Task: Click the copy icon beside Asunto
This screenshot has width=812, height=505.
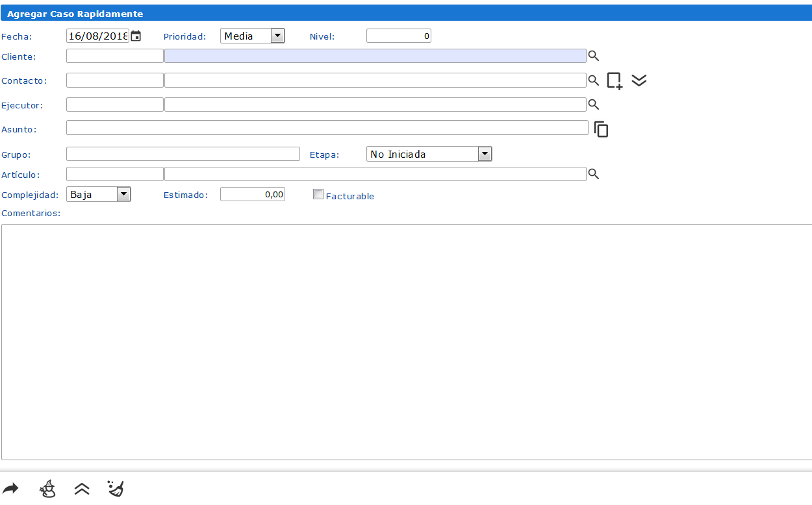Action: (x=602, y=129)
